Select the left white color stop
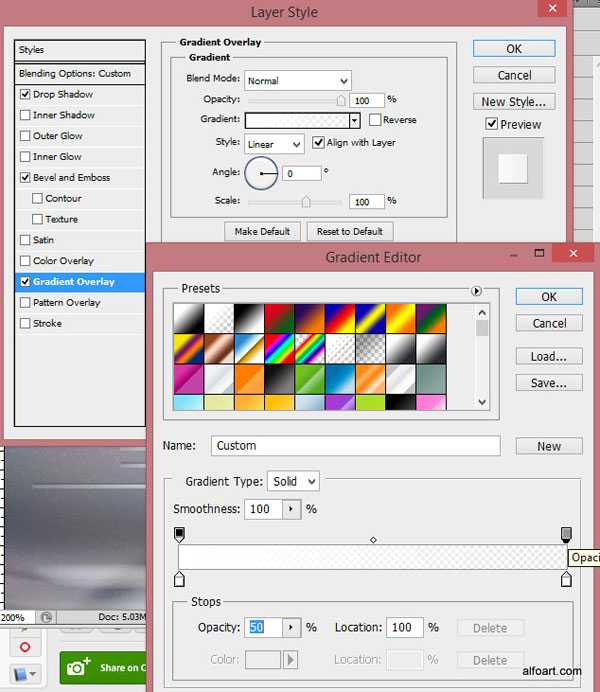Image resolution: width=600 pixels, height=692 pixels. [179, 579]
